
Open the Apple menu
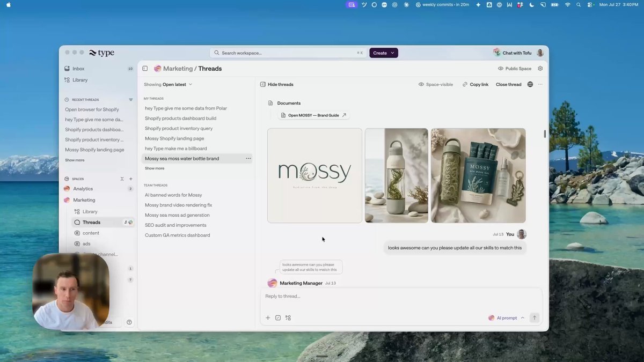click(8, 4)
